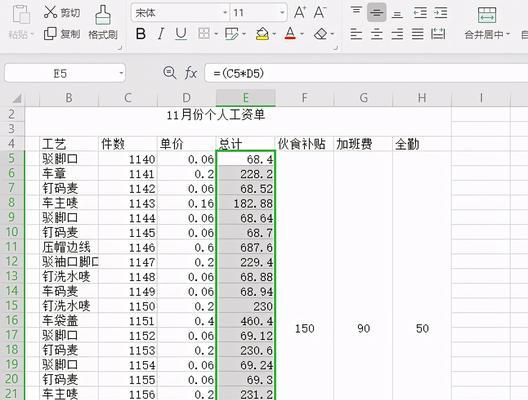This screenshot has height=400, width=528.
Task: Select column D header
Action: 186,98
